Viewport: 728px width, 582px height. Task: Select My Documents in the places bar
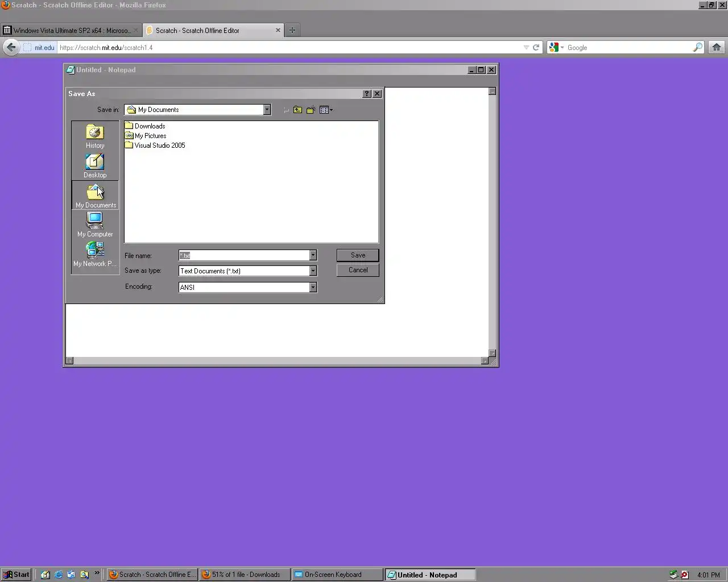pyautogui.click(x=95, y=196)
